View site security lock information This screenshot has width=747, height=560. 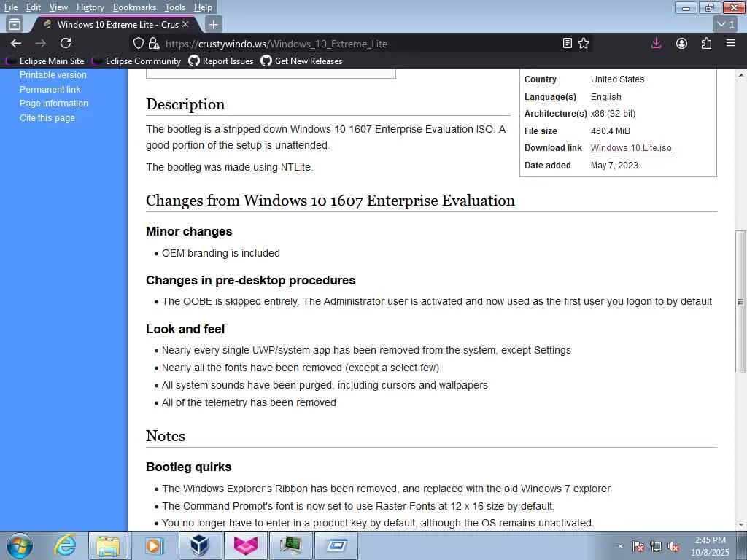tap(153, 43)
